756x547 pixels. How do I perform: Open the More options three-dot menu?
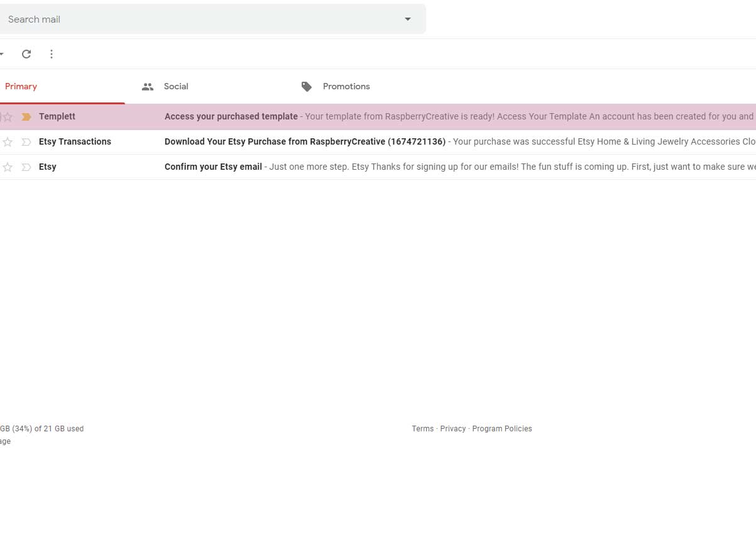click(x=52, y=54)
